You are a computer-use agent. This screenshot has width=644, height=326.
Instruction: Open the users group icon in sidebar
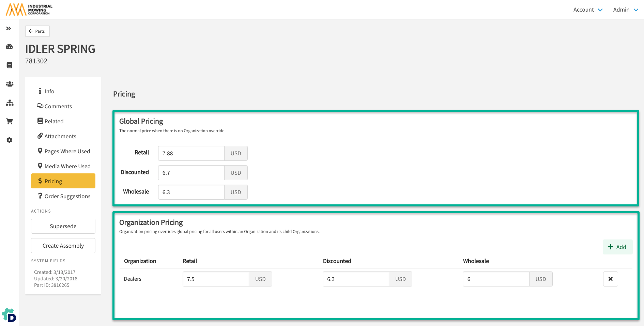coord(10,84)
